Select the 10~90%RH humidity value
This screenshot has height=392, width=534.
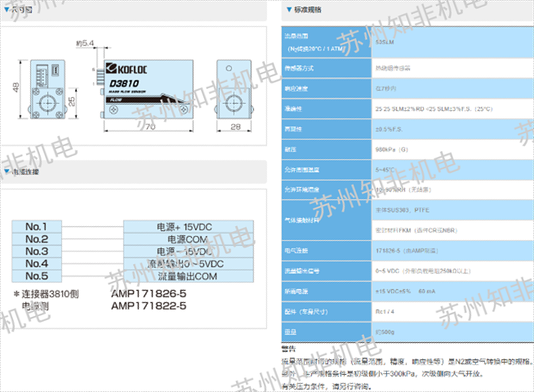tap(403, 189)
